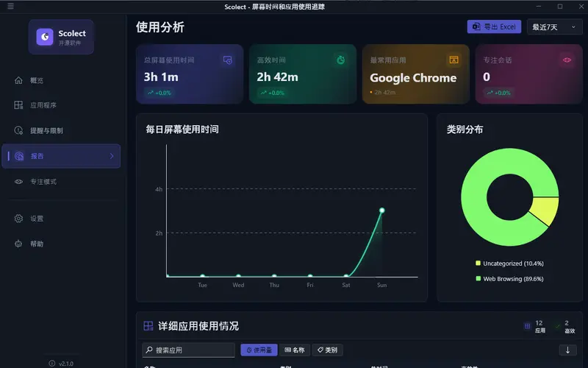Click the gear icon beside 设置
This screenshot has width=588, height=368.
pyautogui.click(x=18, y=219)
